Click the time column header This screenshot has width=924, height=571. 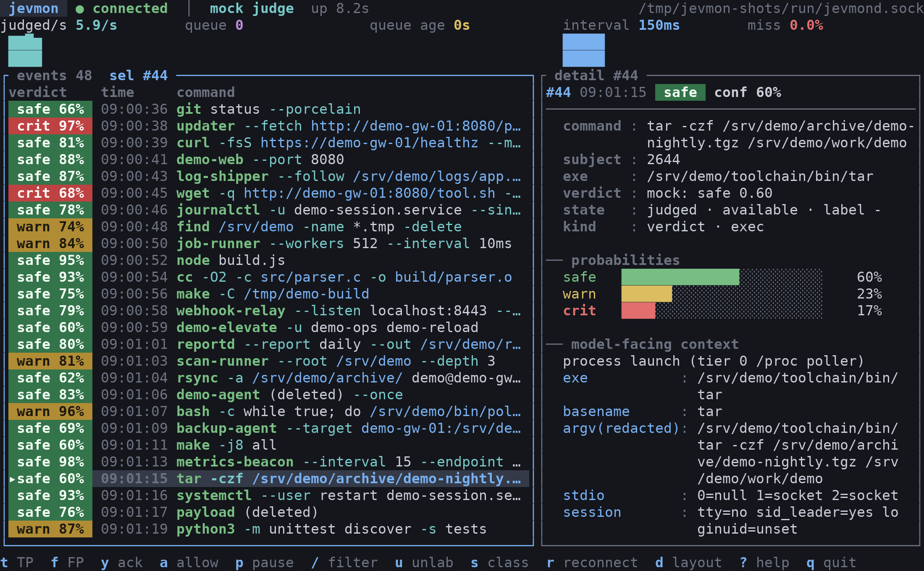[118, 92]
